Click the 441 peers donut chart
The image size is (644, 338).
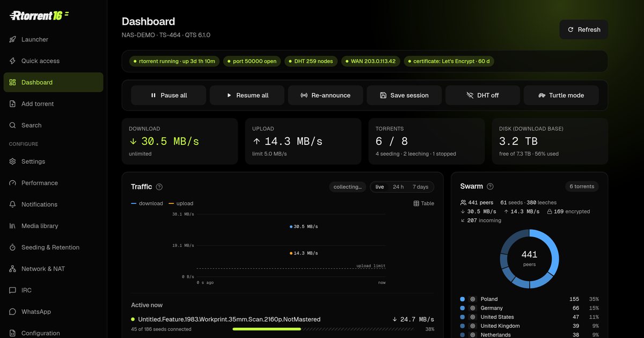pyautogui.click(x=529, y=259)
